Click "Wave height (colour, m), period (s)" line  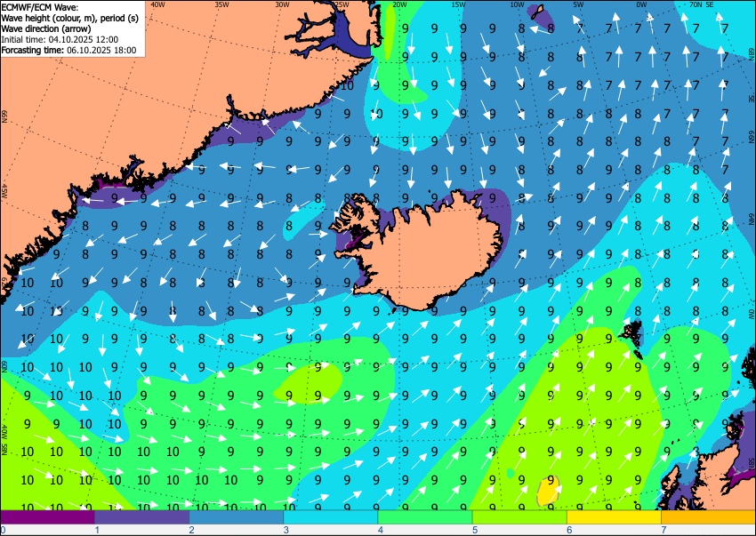(x=70, y=19)
